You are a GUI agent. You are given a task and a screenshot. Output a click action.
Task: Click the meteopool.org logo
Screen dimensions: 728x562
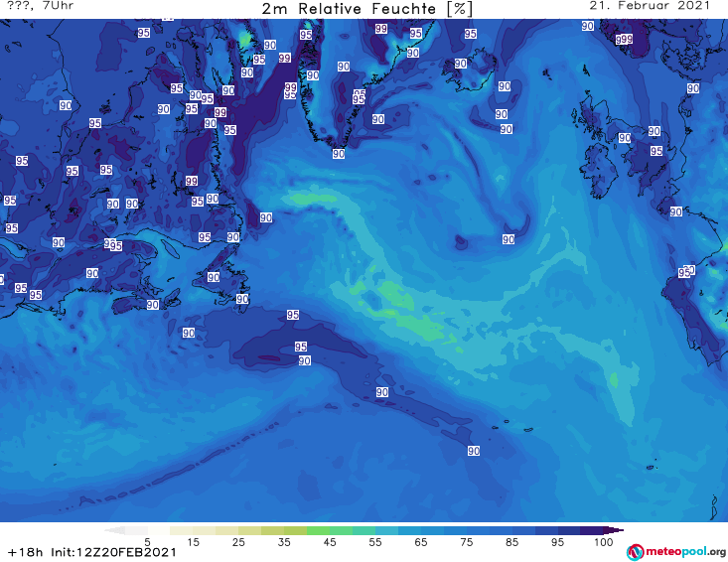click(676, 552)
